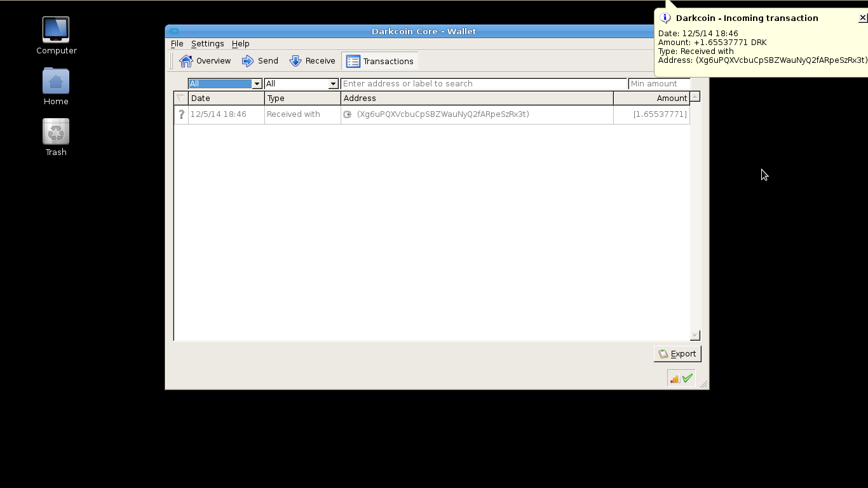Click the Darkcoin Core window title icon
The width and height of the screenshot is (868, 488).
[173, 31]
